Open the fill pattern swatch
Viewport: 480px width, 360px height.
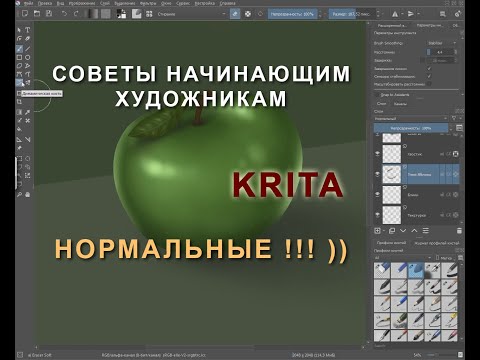pyautogui.click(x=106, y=14)
